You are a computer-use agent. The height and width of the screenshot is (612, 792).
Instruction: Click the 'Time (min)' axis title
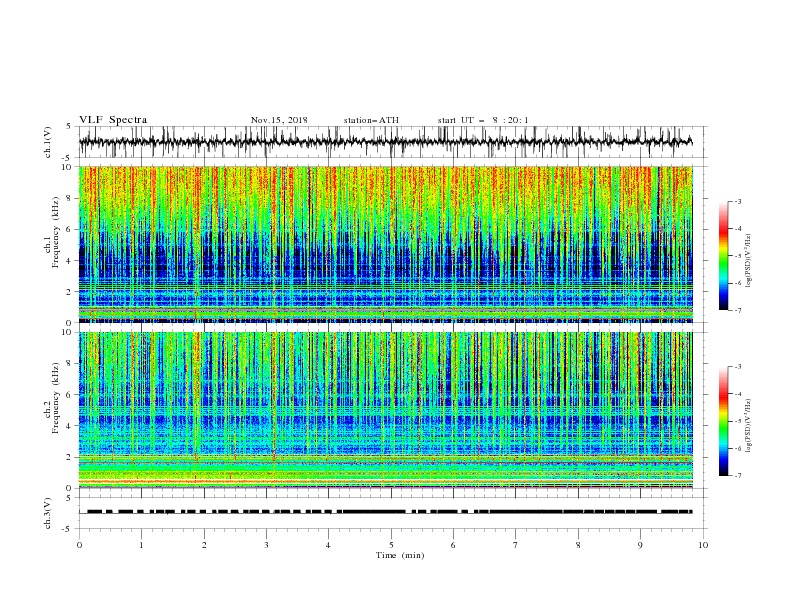point(400,555)
